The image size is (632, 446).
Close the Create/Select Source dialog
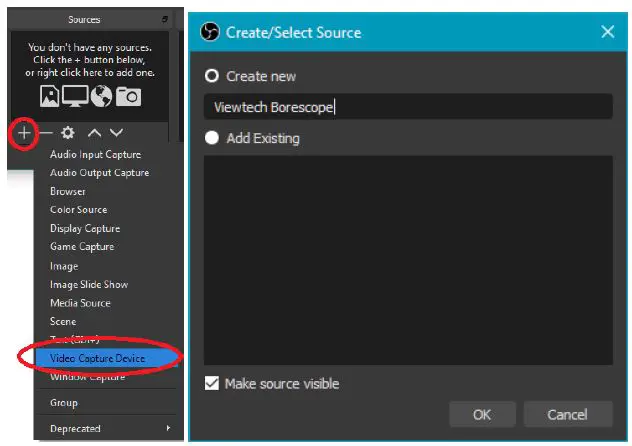click(x=607, y=32)
